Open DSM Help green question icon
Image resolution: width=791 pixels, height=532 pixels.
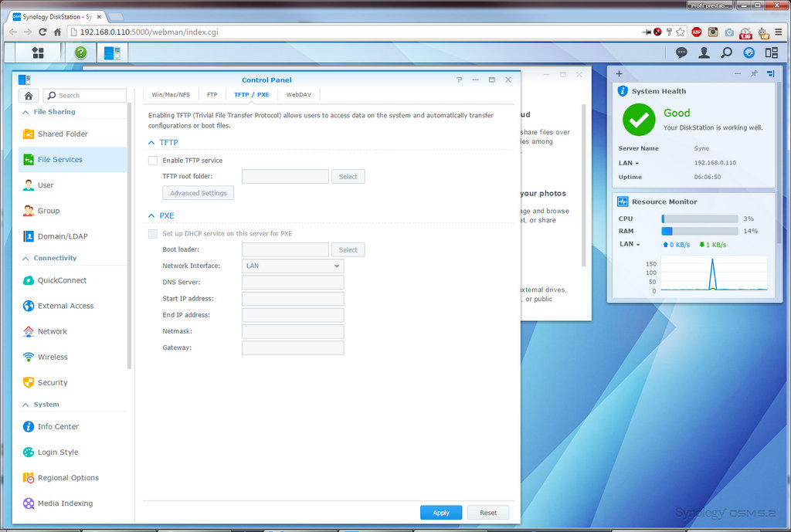(x=80, y=53)
